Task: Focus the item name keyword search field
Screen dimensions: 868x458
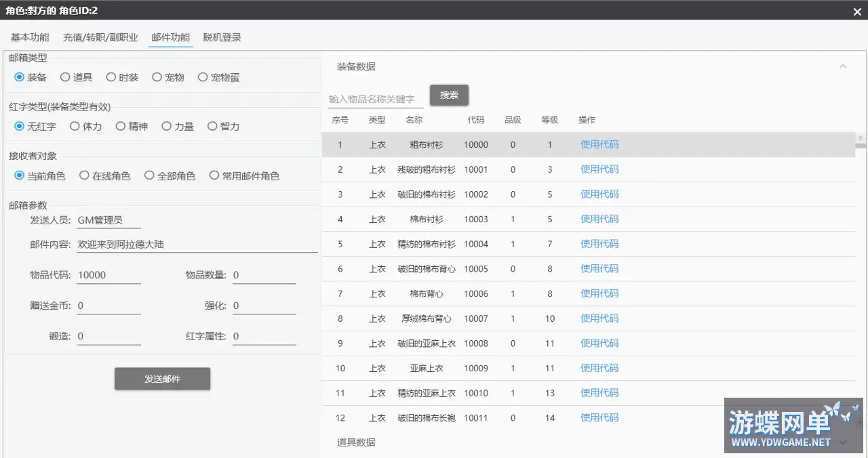Action: (x=376, y=99)
